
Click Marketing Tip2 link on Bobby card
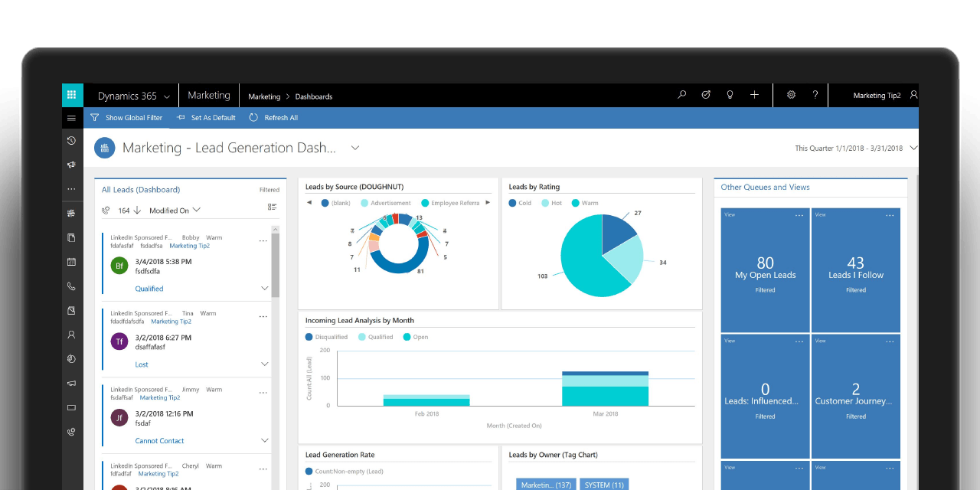(189, 246)
